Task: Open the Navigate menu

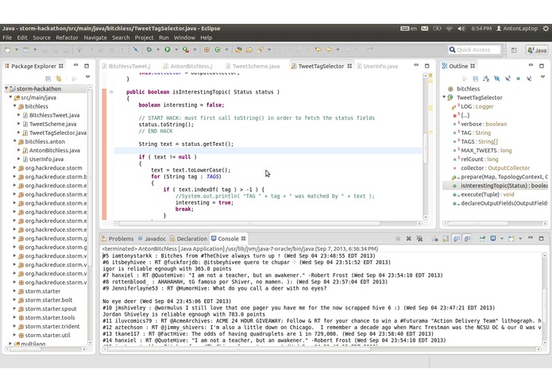Action: [95, 37]
